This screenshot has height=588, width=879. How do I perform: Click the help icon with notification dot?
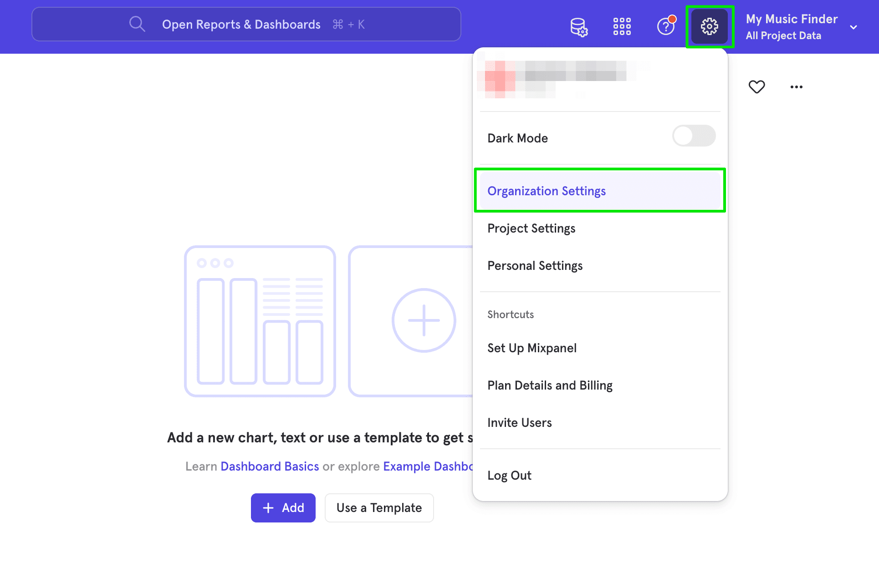pyautogui.click(x=665, y=26)
